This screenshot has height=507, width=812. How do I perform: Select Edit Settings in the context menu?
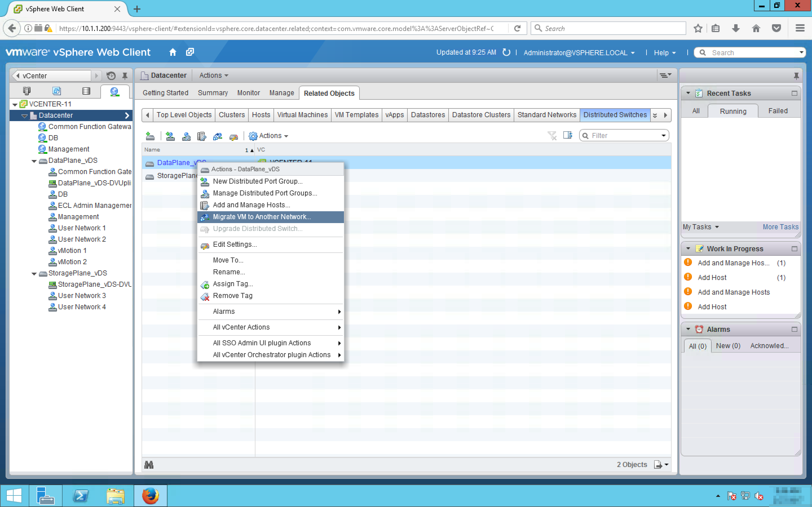tap(235, 244)
